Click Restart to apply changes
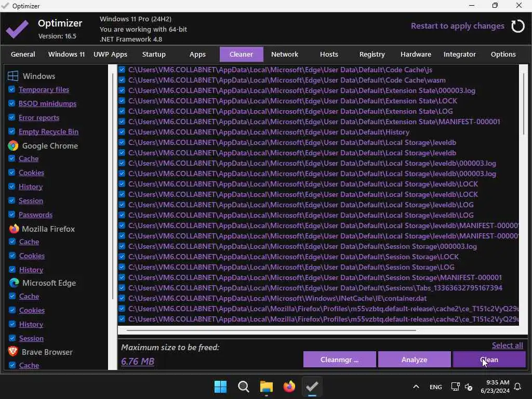Image resolution: width=532 pixels, height=399 pixels. [x=457, y=26]
